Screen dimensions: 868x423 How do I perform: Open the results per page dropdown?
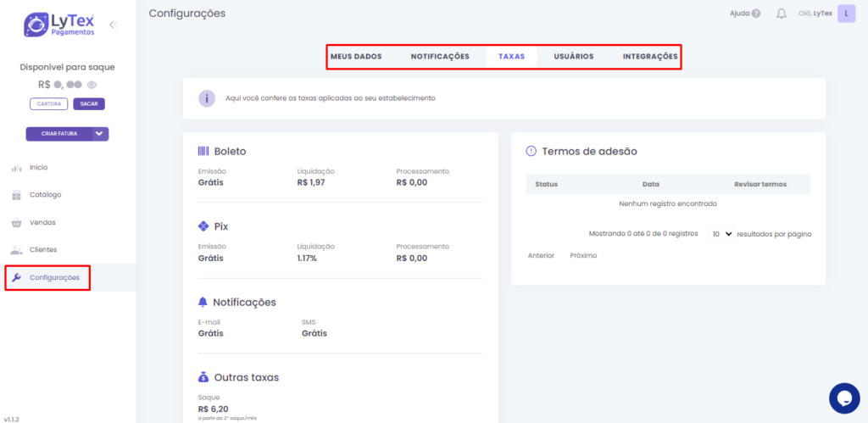722,233
